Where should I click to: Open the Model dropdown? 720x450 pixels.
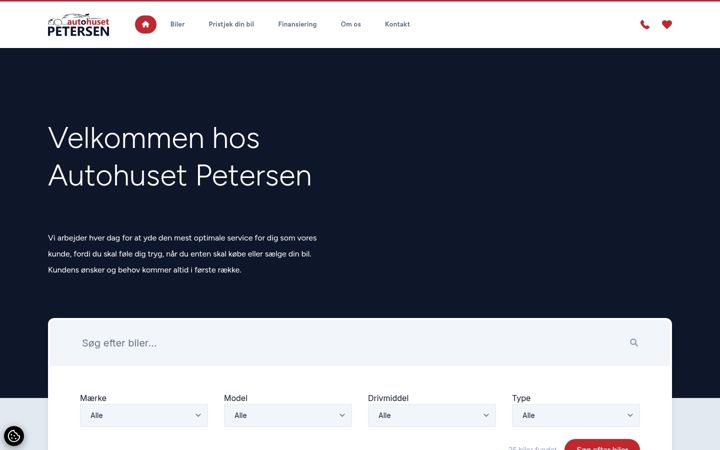click(x=288, y=416)
